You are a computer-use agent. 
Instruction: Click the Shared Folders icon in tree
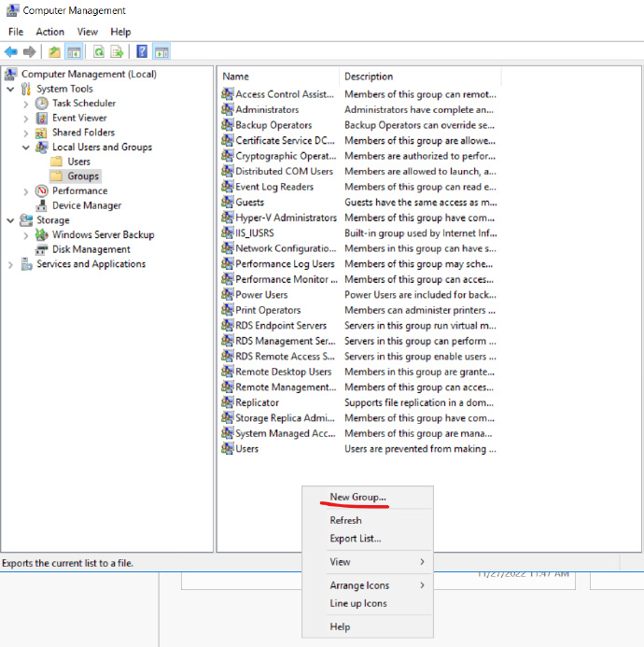41,133
